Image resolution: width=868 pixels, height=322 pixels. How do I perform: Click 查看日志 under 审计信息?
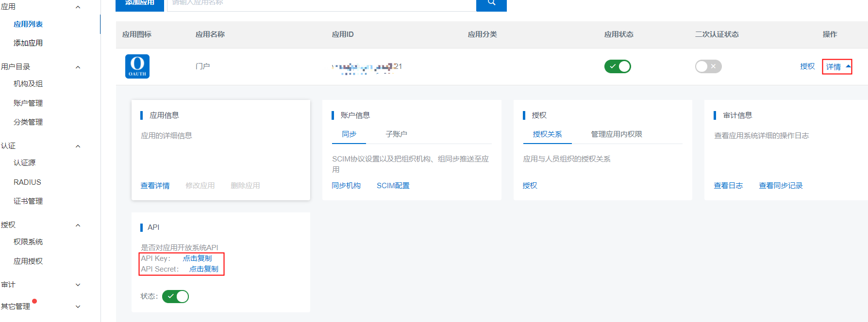[728, 186]
